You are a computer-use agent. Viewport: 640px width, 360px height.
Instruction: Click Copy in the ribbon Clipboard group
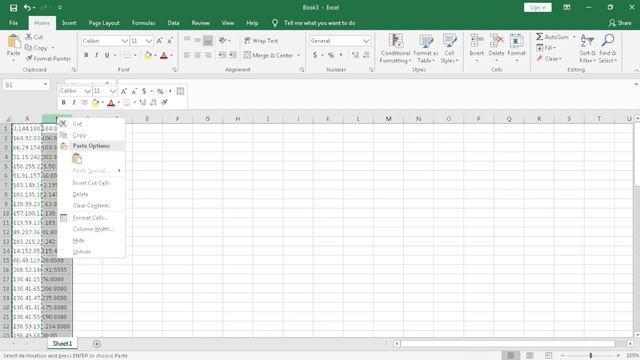pos(36,48)
